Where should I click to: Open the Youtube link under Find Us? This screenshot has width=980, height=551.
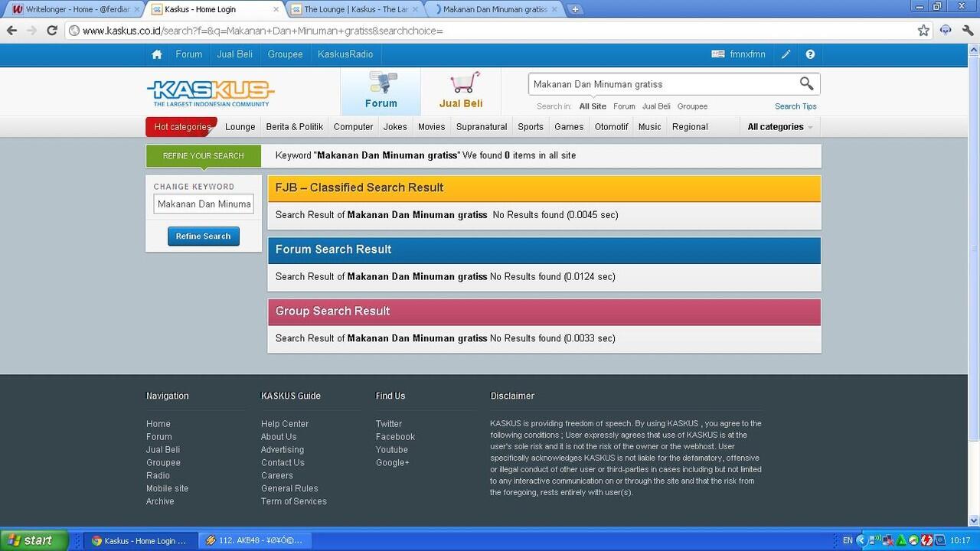392,450
